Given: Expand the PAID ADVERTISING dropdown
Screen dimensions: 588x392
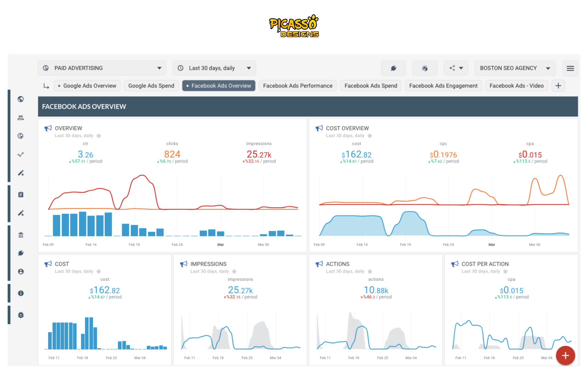Looking at the screenshot, I should 102,68.
